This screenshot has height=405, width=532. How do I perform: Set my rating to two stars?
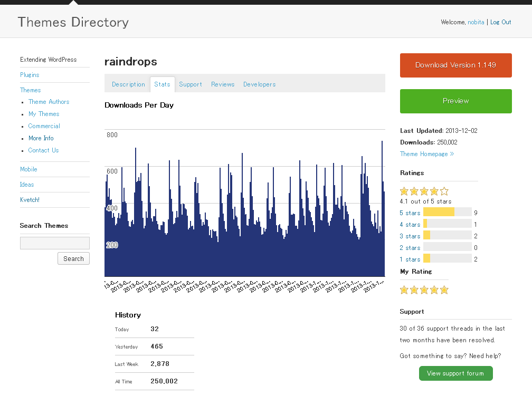[x=414, y=290]
